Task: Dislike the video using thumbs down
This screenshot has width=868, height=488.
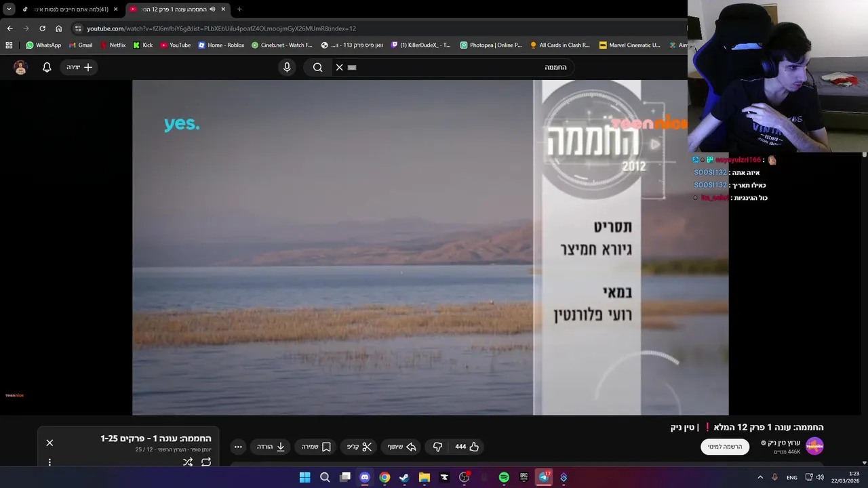Action: point(437,447)
